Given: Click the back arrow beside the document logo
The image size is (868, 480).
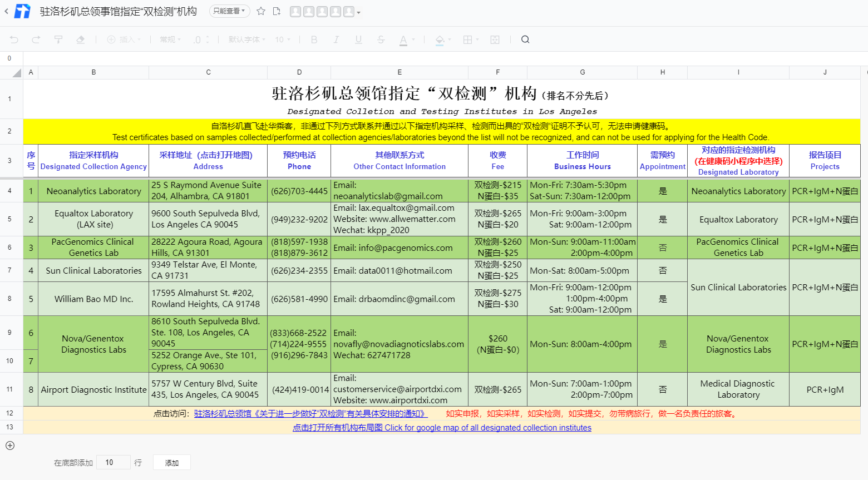Looking at the screenshot, I should pos(7,11).
